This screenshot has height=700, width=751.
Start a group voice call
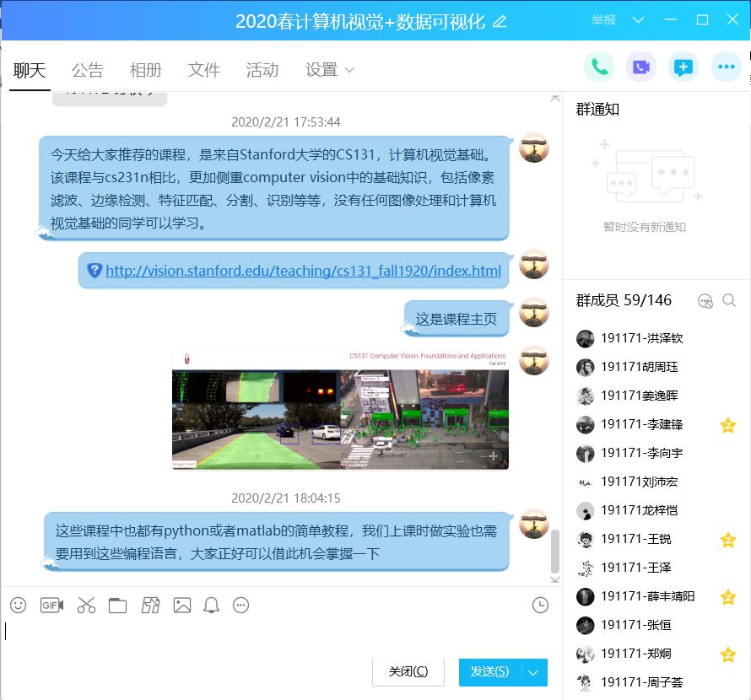(x=599, y=67)
